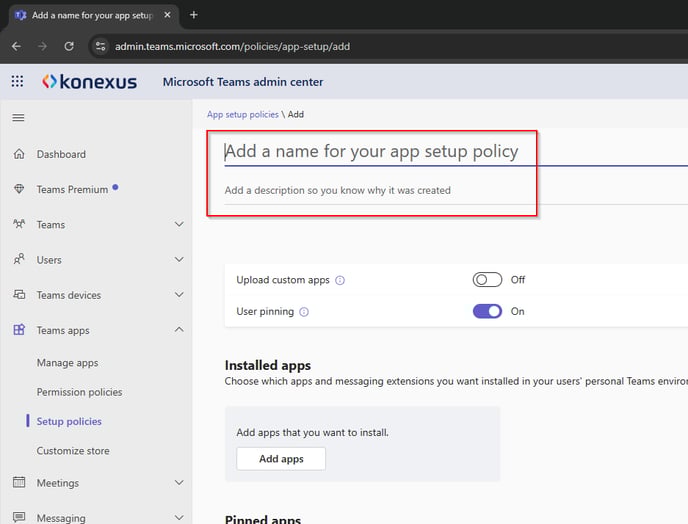The width and height of the screenshot is (688, 524).
Task: Open info icon beside User pinning
Action: click(x=304, y=312)
